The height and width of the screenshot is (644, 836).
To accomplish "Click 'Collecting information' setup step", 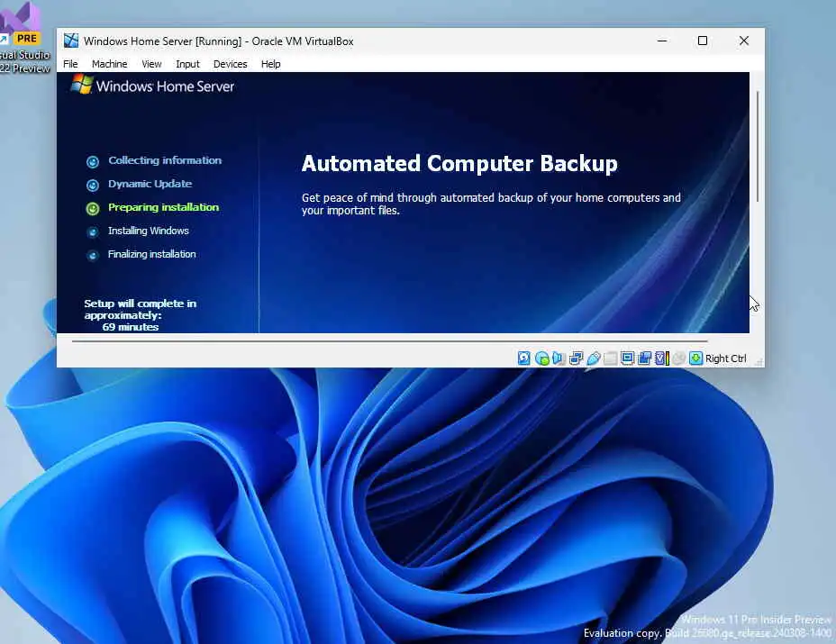I will tap(165, 160).
